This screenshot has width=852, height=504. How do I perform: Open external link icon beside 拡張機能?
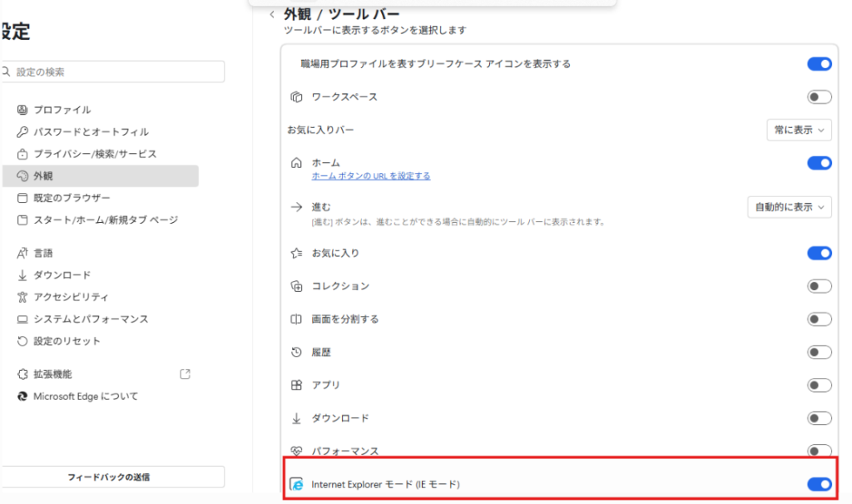tap(186, 374)
